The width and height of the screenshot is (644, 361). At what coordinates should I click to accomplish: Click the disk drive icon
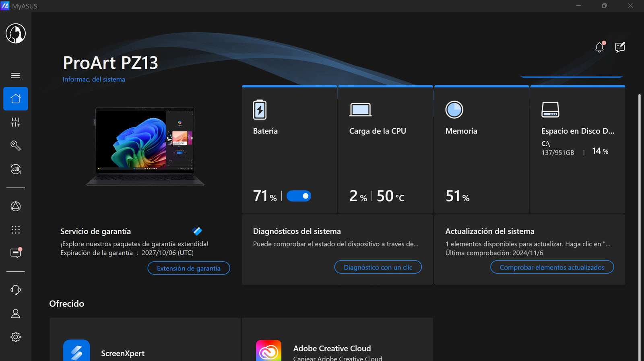[550, 109]
